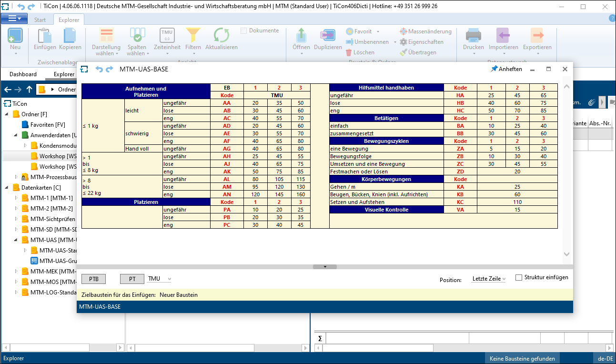Expand the MTM-Prozessbaus tree node
The height and width of the screenshot is (364, 616).
coord(16,177)
